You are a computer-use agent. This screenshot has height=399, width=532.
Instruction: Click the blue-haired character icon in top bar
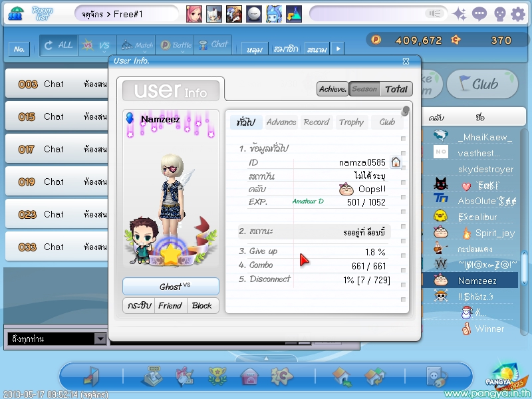pos(274,14)
